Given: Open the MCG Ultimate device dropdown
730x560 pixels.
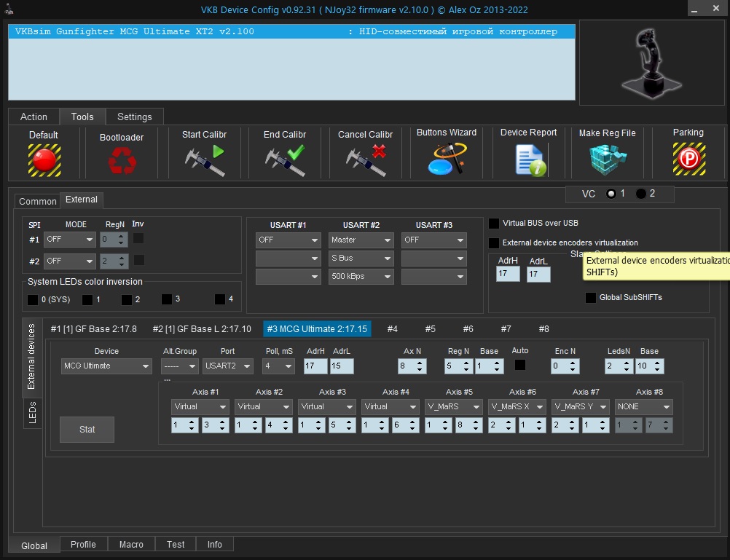Looking at the screenshot, I should tap(106, 366).
